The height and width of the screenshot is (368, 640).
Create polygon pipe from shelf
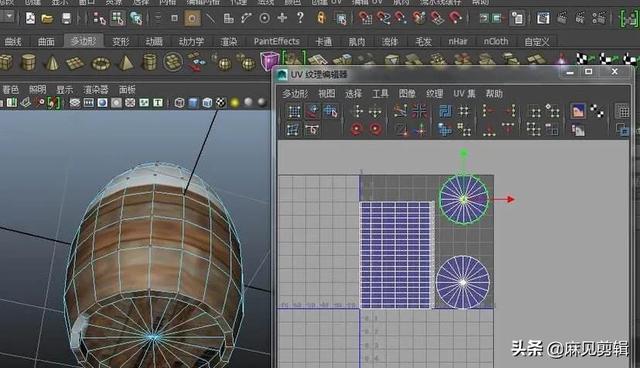point(149,63)
